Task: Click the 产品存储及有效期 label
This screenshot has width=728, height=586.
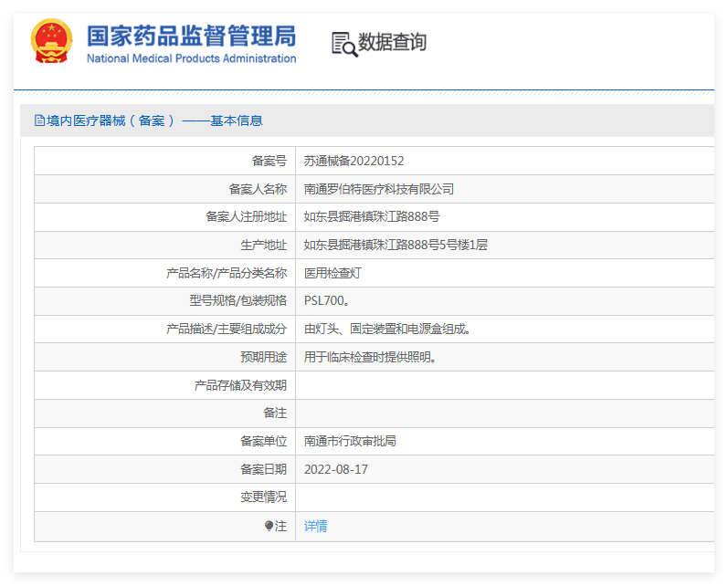Action: (x=240, y=385)
